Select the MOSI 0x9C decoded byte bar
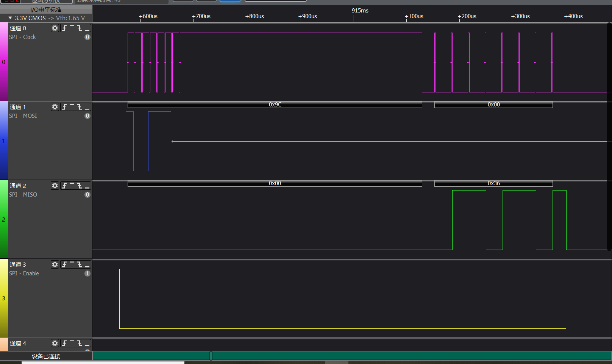Viewport: 612px width, 364px height. click(x=275, y=105)
